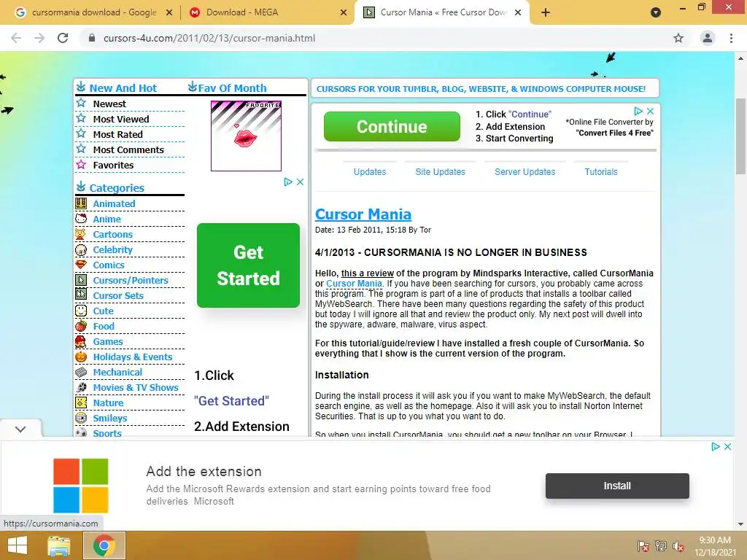
Task: Bookmark this page with the star icon
Action: (x=678, y=38)
